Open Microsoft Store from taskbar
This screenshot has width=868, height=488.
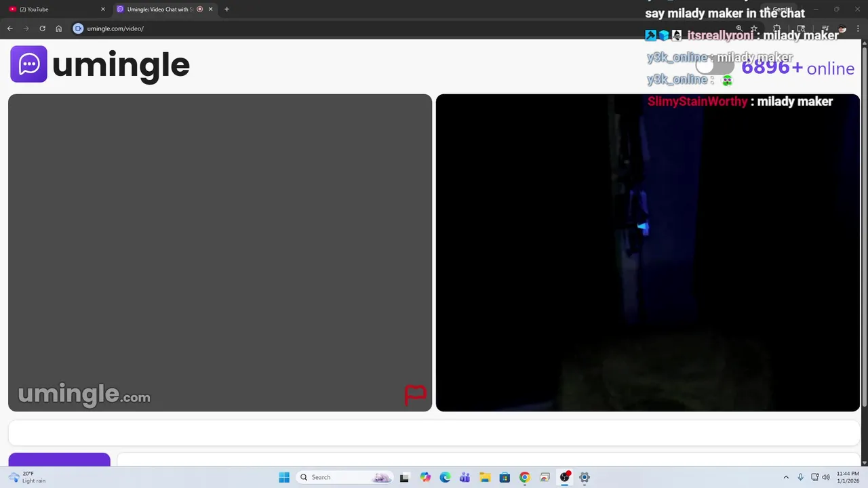click(x=505, y=477)
